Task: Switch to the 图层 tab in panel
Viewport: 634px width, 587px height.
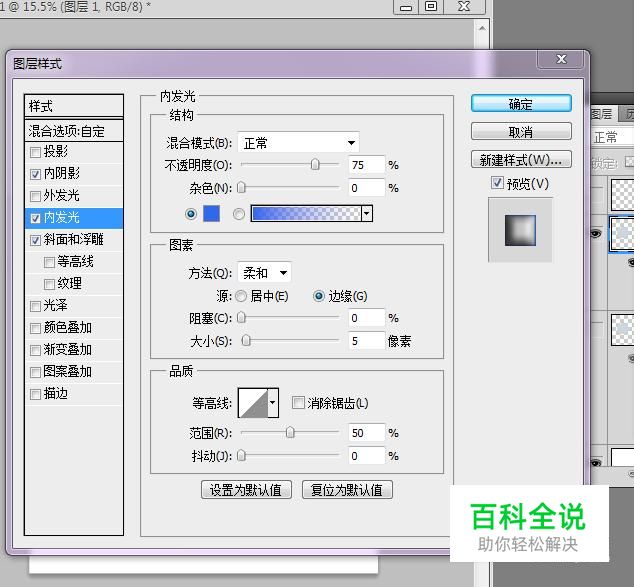Action: point(602,114)
